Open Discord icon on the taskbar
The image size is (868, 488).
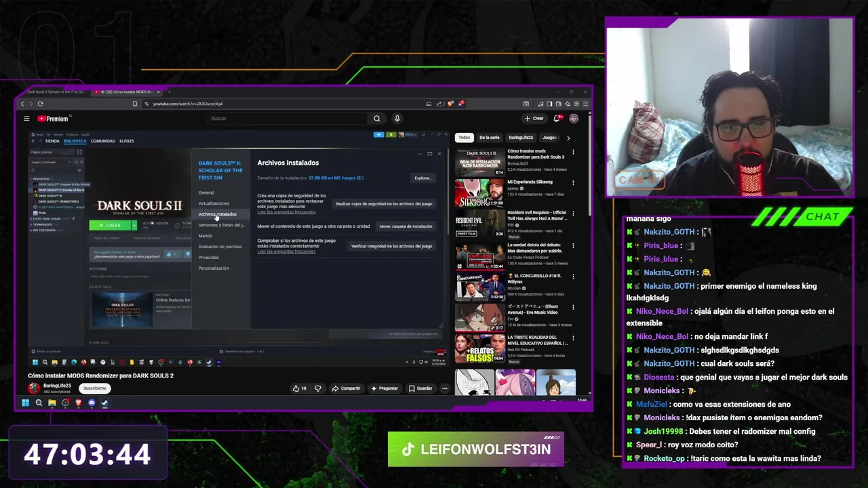tap(92, 403)
